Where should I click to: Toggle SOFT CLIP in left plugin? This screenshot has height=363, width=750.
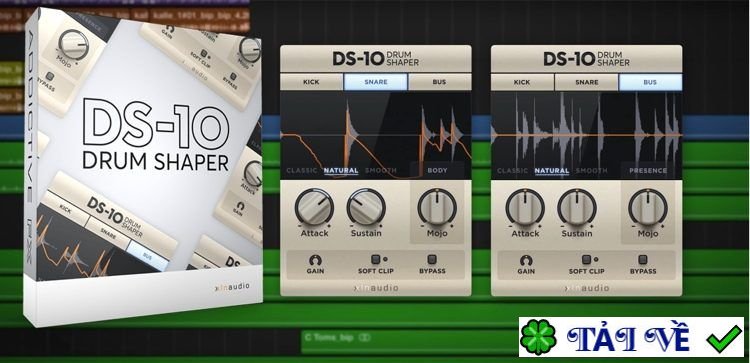(x=376, y=260)
